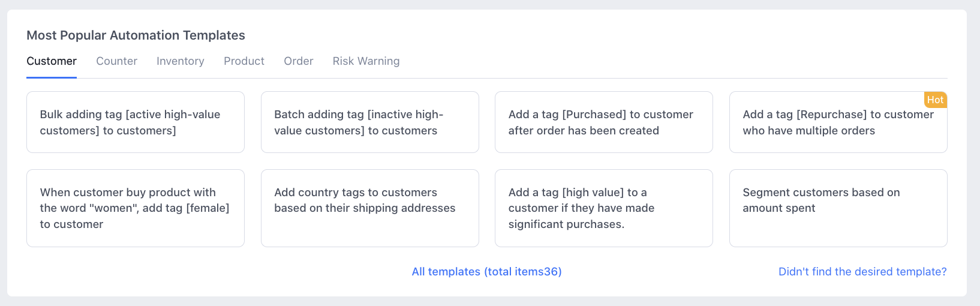Open Add a tag Repurchase template card
Screen dimensions: 980x306
[838, 122]
